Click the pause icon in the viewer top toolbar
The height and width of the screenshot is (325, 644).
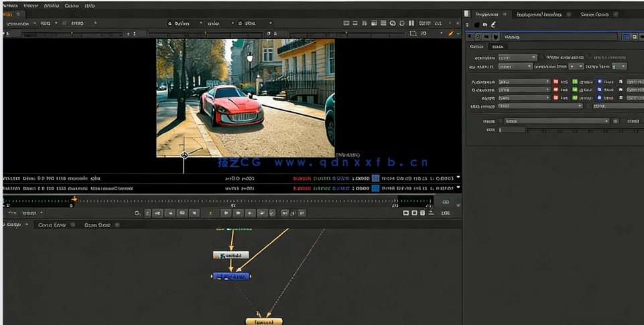tap(411, 23)
